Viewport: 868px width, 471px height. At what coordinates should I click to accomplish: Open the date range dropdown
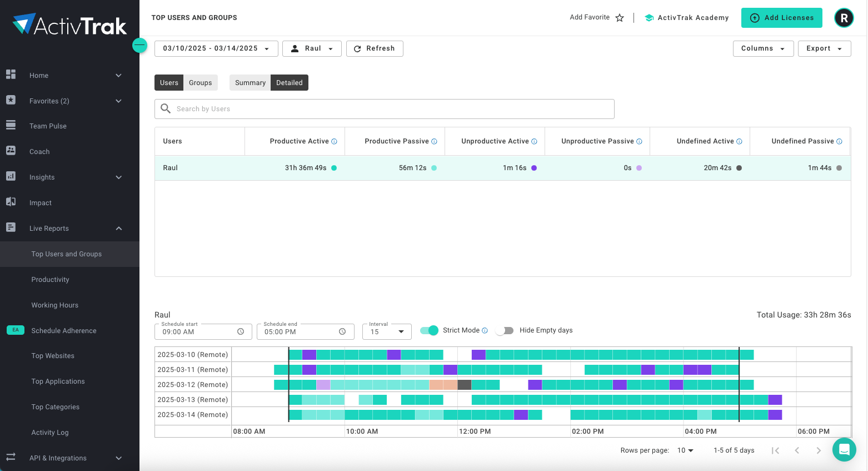coord(216,48)
